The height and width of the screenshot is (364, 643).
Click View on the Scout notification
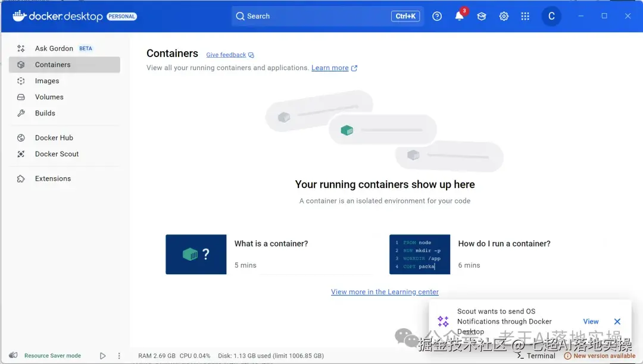[x=591, y=321]
